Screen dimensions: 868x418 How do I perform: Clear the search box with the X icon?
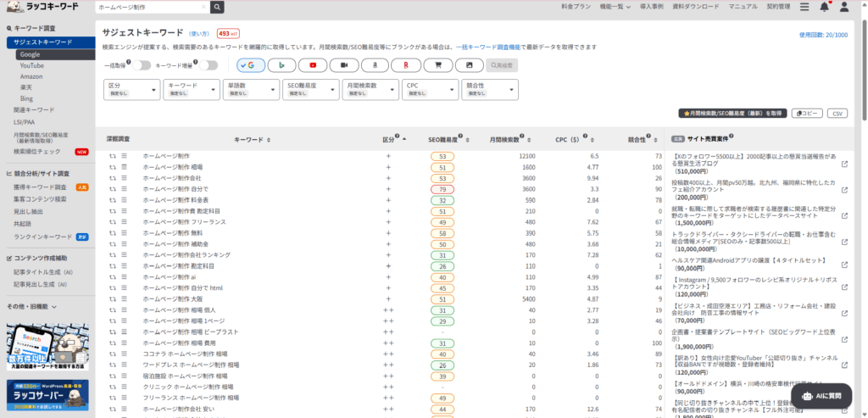coord(203,7)
